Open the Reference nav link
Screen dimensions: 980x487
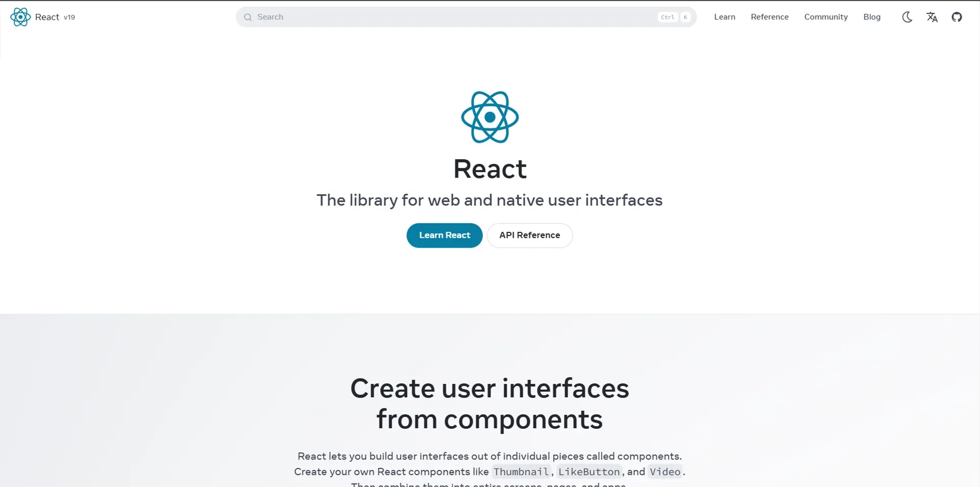tap(769, 17)
